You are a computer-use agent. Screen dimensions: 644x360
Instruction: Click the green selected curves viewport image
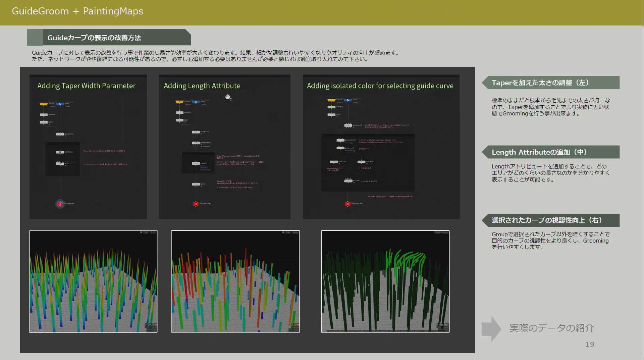[385, 282]
